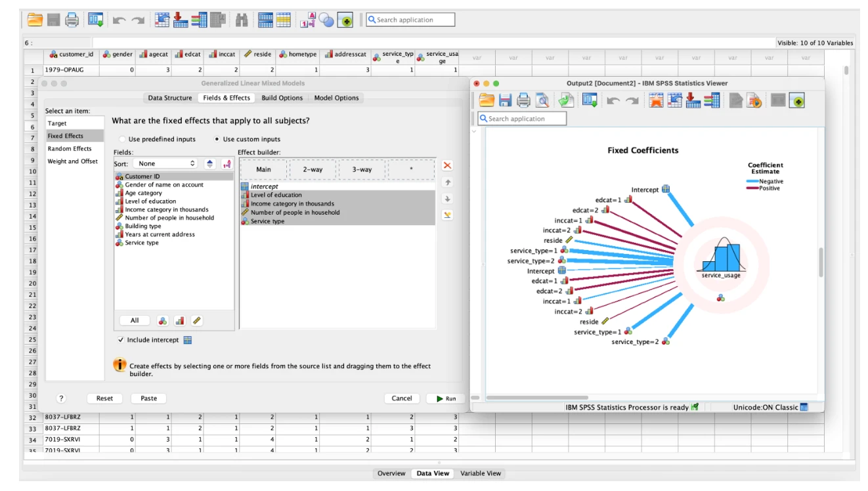Image resolution: width=868 pixels, height=491 pixels.
Task: Uncheck the Include intercept checkbox
Action: 121,340
